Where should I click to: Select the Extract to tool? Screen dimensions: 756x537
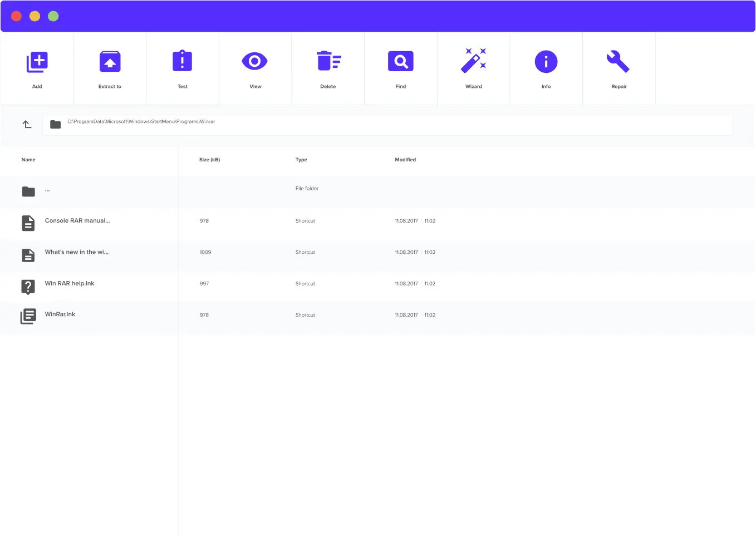point(110,62)
